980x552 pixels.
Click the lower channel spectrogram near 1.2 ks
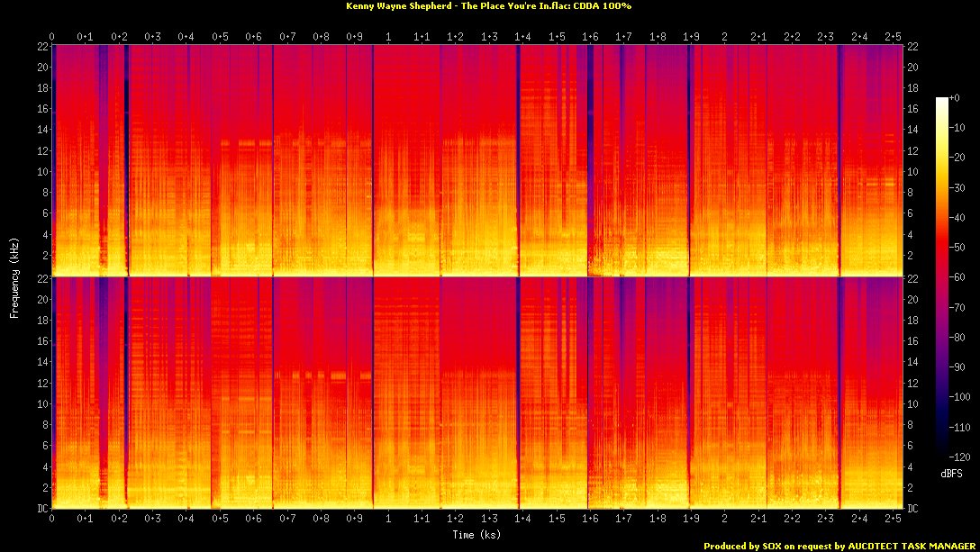tap(456, 396)
